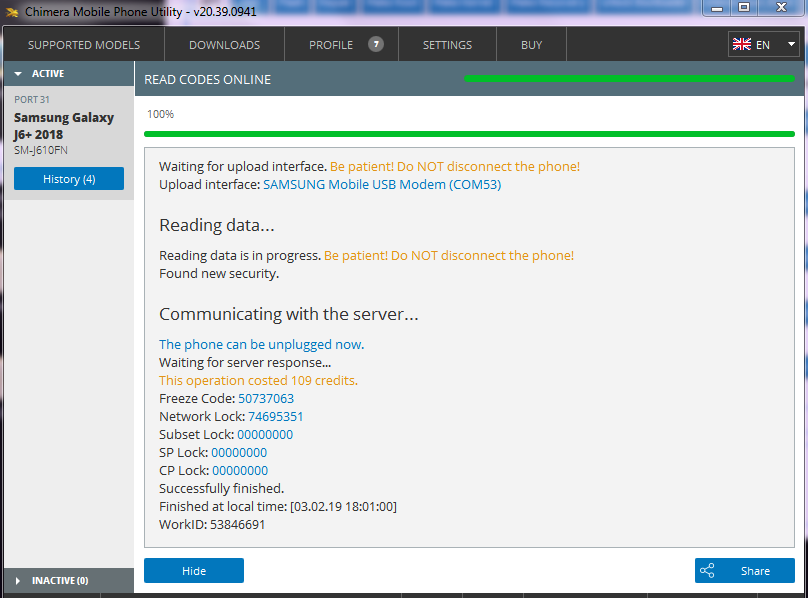
Task: Go to the Settings tab
Action: [447, 45]
